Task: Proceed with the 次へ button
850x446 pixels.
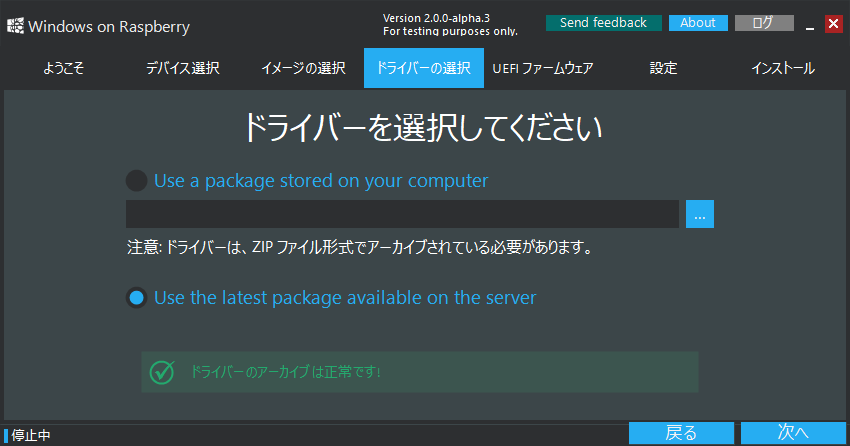Action: point(793,433)
